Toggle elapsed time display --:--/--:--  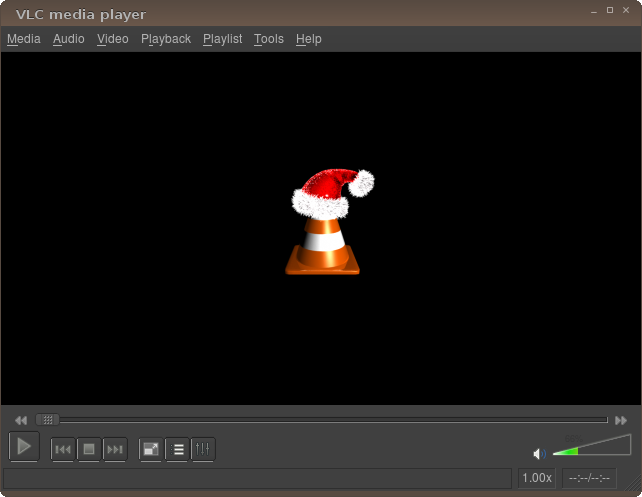(589, 478)
